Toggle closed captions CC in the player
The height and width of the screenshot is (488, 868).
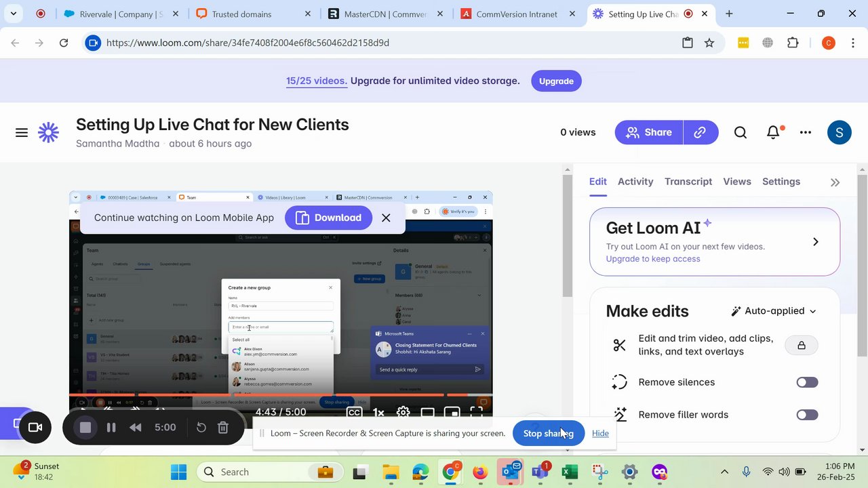354,412
